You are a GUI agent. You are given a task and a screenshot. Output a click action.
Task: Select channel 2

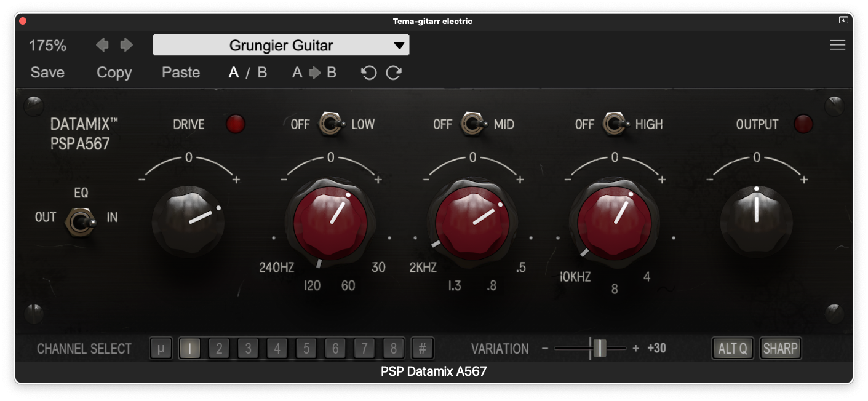[219, 349]
